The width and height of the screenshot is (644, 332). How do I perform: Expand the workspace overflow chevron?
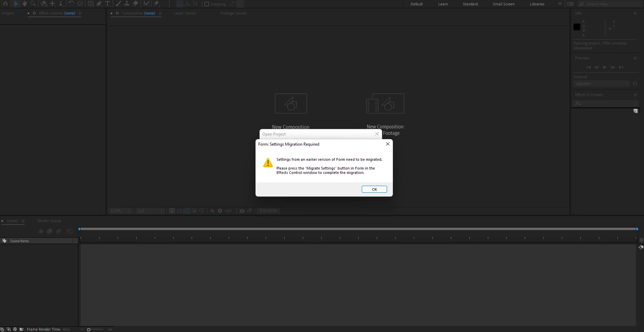tap(560, 4)
